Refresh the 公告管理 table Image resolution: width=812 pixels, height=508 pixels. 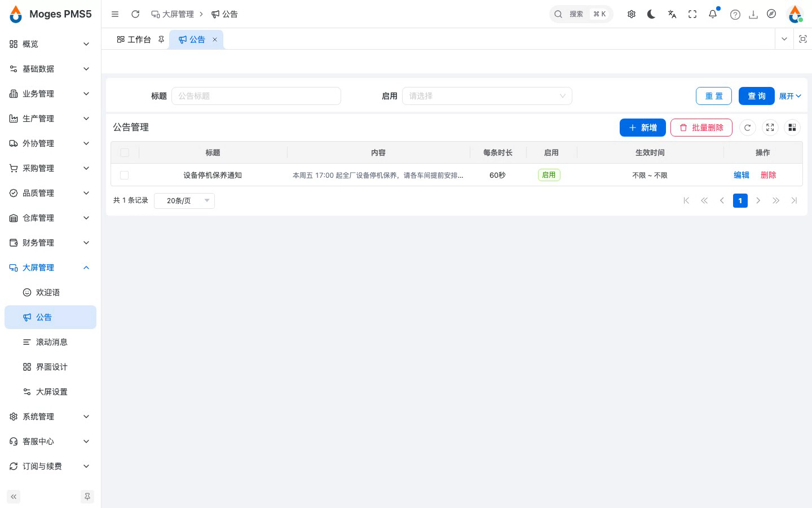tap(748, 128)
